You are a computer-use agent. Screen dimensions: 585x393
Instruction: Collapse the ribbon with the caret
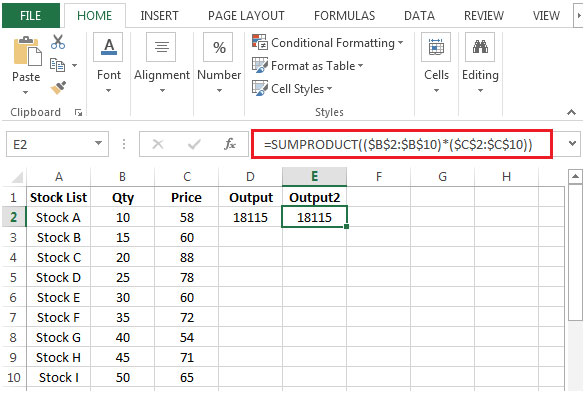click(x=571, y=112)
